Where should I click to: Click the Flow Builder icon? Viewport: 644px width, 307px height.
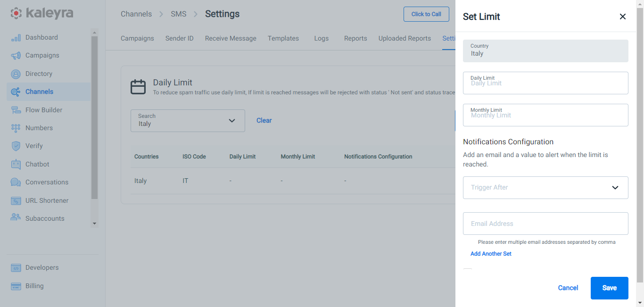click(x=16, y=110)
